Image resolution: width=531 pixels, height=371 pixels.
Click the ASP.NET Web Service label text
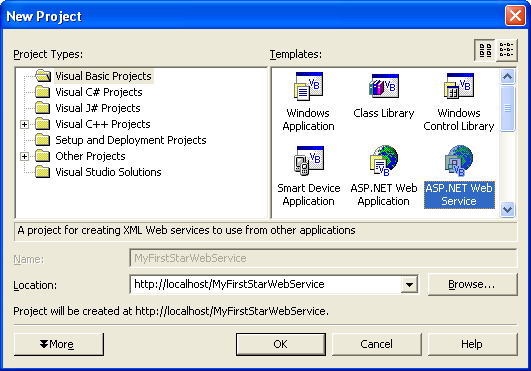[x=459, y=195]
